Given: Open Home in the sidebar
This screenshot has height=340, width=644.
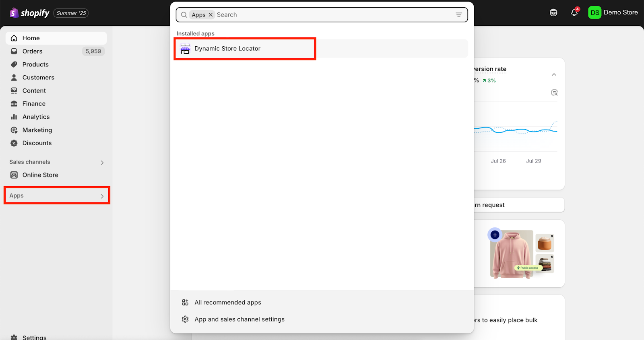Looking at the screenshot, I should tap(56, 38).
